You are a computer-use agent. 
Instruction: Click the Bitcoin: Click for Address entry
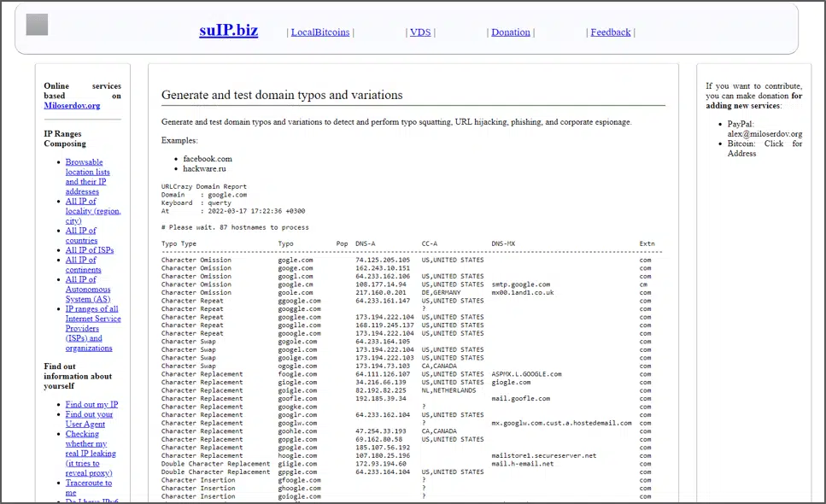(764, 149)
